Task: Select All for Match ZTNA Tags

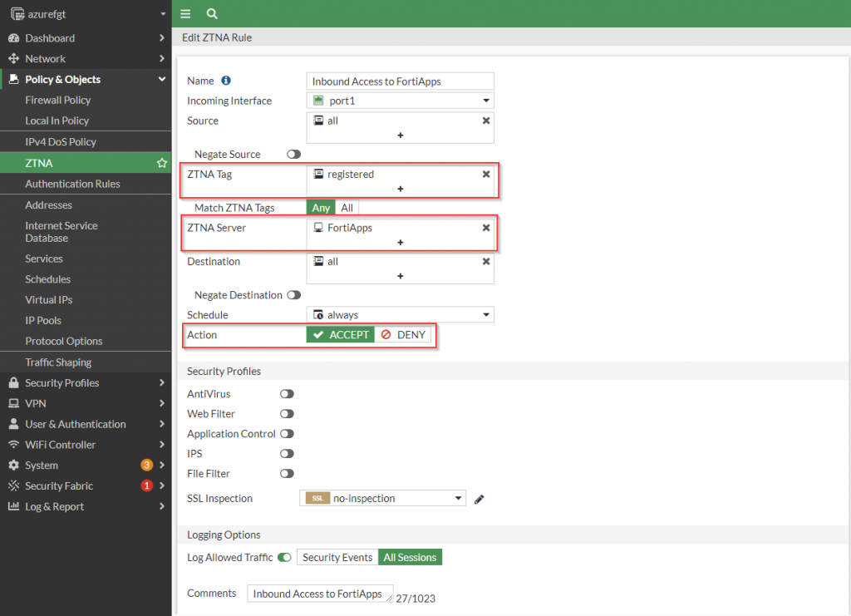Action: pyautogui.click(x=347, y=208)
